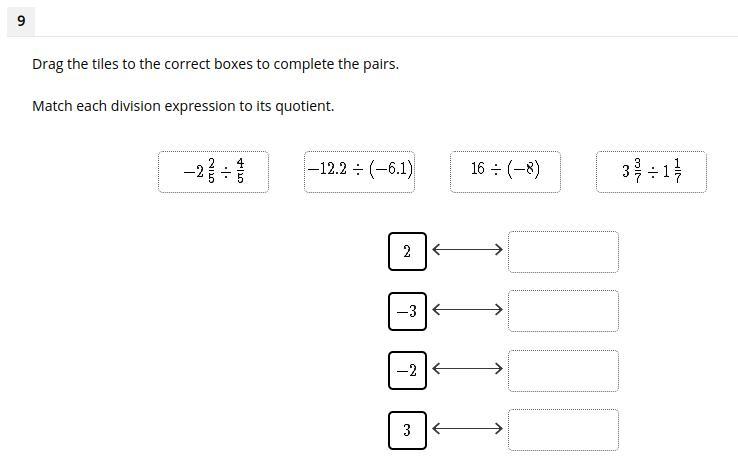The height and width of the screenshot is (473, 738).
Task: Select the −2 2/5 ÷ 4/5 tile
Action: point(214,172)
